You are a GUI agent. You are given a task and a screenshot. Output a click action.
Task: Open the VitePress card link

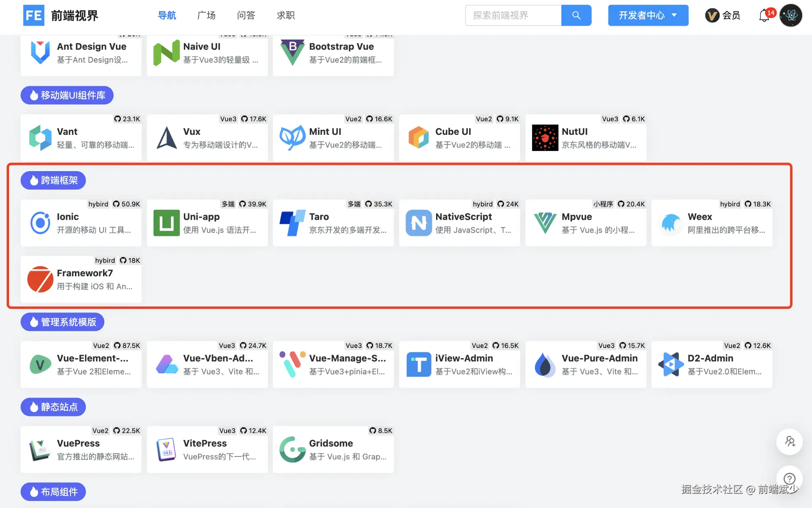pyautogui.click(x=207, y=449)
